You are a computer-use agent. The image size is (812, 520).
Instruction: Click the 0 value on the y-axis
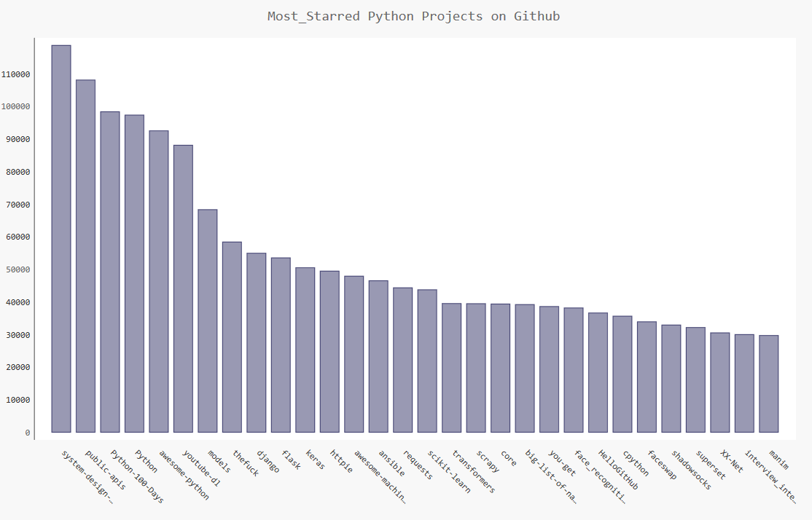point(28,433)
